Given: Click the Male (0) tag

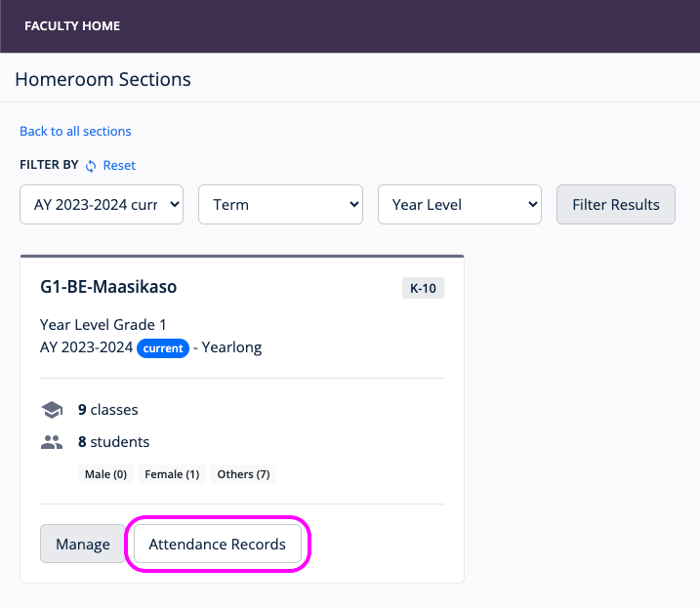Looking at the screenshot, I should [105, 474].
